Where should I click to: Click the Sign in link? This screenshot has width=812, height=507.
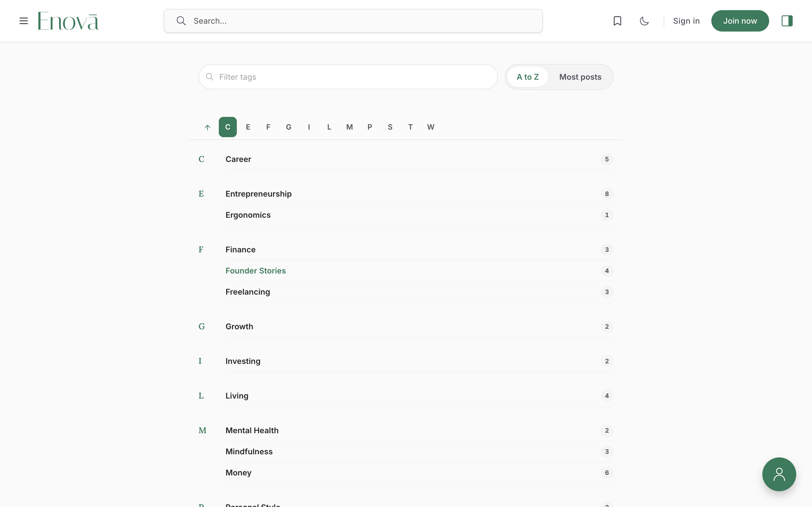click(x=686, y=21)
